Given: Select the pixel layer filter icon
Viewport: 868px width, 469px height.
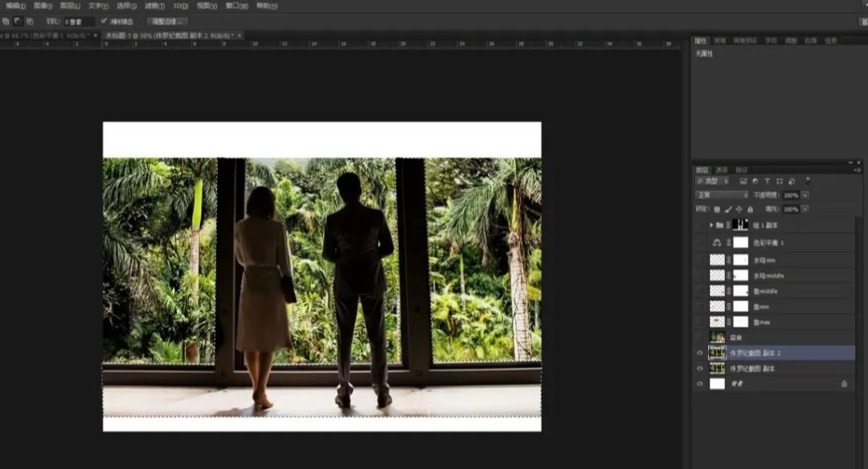Looking at the screenshot, I should (743, 181).
